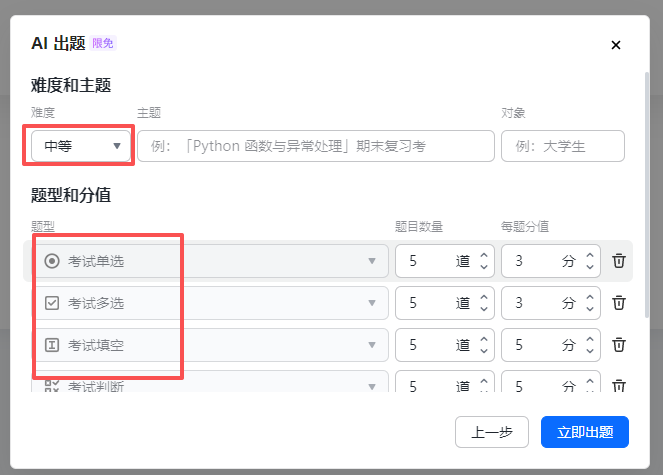The image size is (663, 475).
Task: Delete the 考试填空 row with trash icon
Action: tap(619, 345)
